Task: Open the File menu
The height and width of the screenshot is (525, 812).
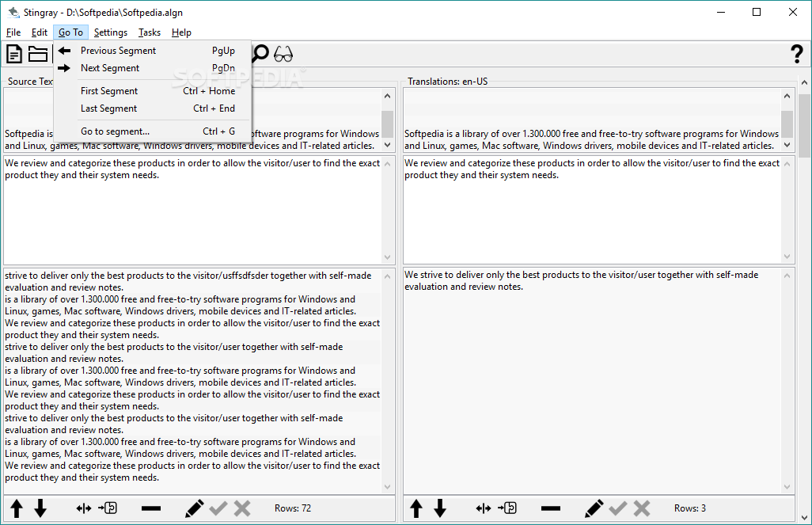Action: pyautogui.click(x=13, y=32)
